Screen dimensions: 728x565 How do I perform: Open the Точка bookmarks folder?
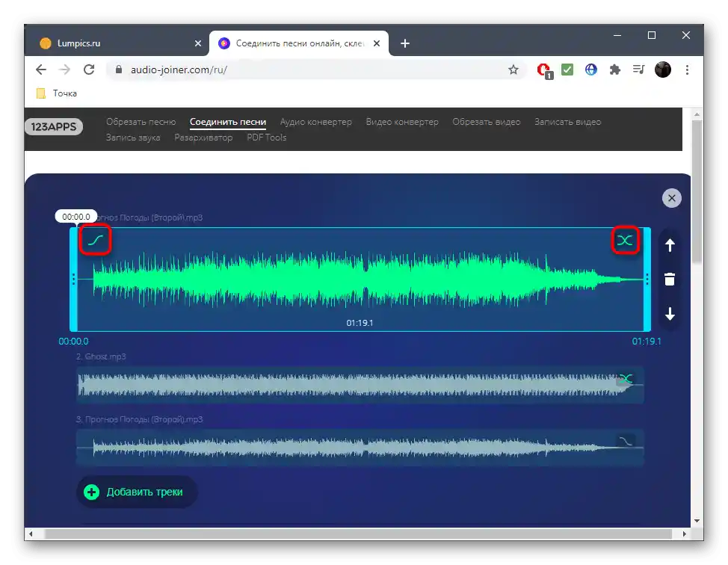[x=57, y=93]
